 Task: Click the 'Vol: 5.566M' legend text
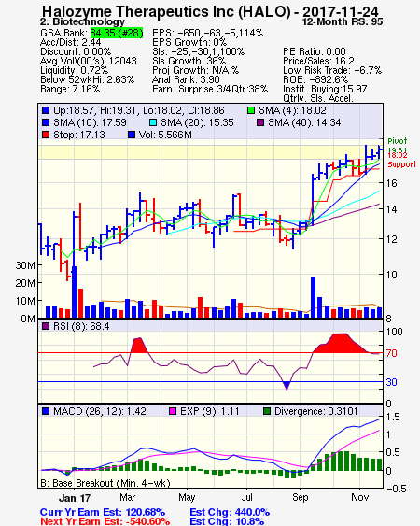coord(165,135)
